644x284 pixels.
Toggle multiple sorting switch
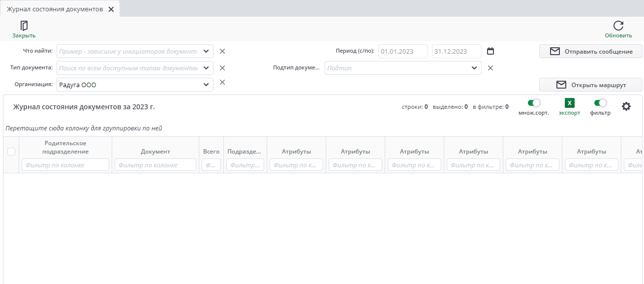click(534, 103)
